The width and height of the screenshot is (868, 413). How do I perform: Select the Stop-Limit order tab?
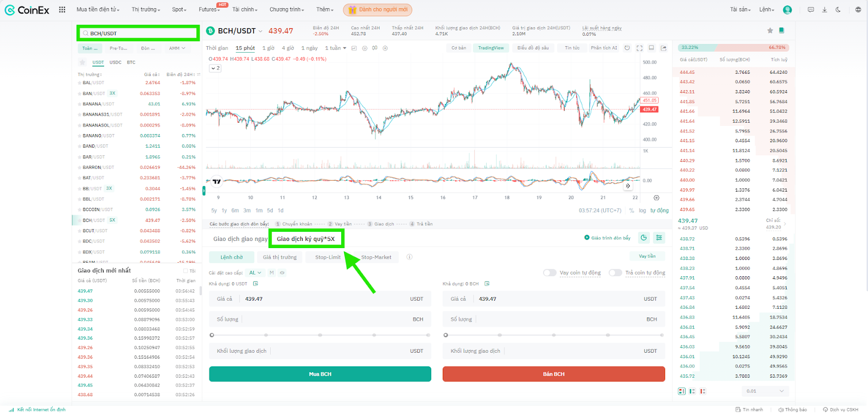(x=328, y=257)
